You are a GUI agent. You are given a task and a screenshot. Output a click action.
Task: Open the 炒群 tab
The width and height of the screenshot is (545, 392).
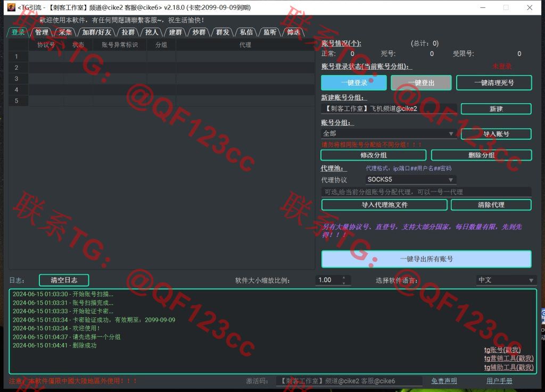pyautogui.click(x=199, y=32)
